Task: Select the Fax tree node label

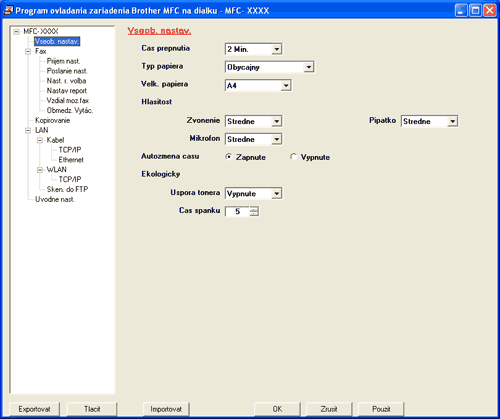Action: click(x=41, y=51)
